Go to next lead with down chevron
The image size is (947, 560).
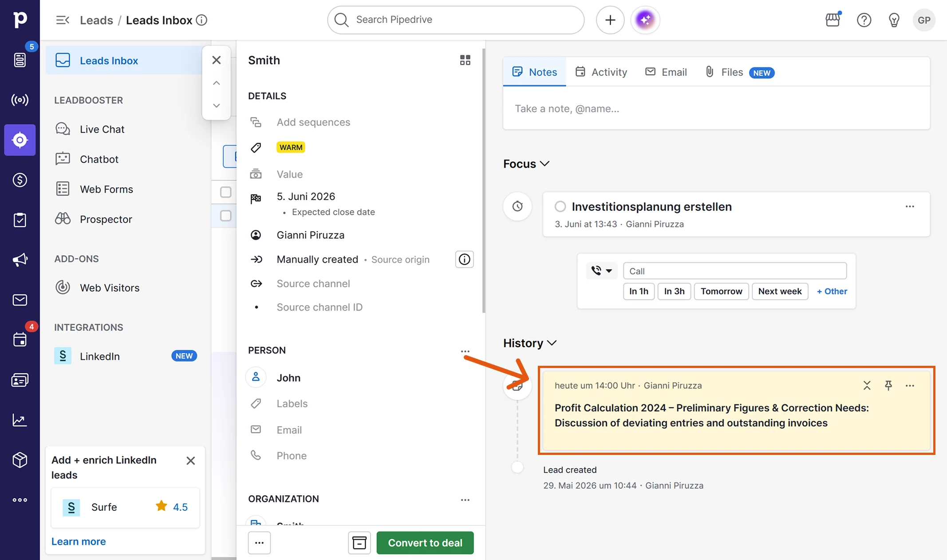coord(216,106)
